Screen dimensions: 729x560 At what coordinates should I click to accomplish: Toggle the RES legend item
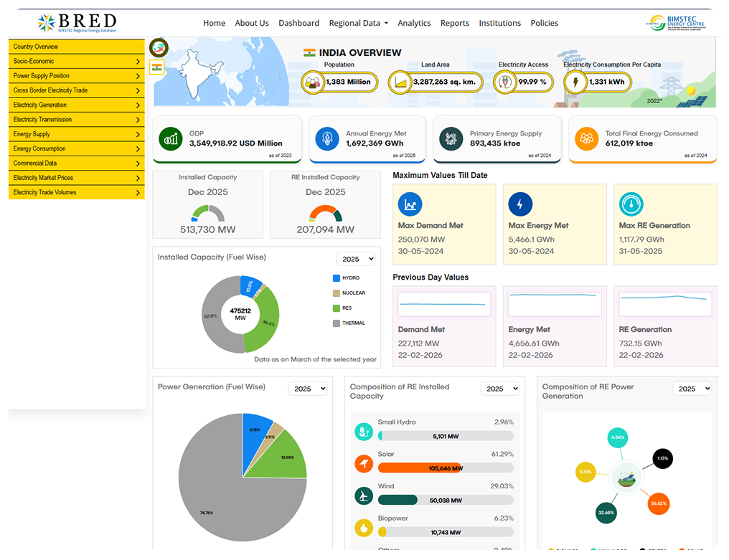click(x=342, y=308)
